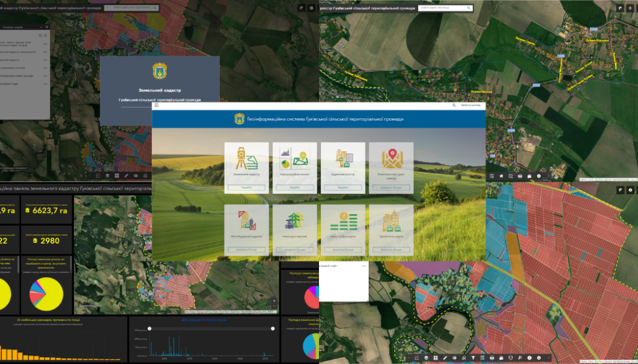This screenshot has width=638, height=364.
Task: Open the hamburger menu in geoportal header
Action: (x=156, y=106)
